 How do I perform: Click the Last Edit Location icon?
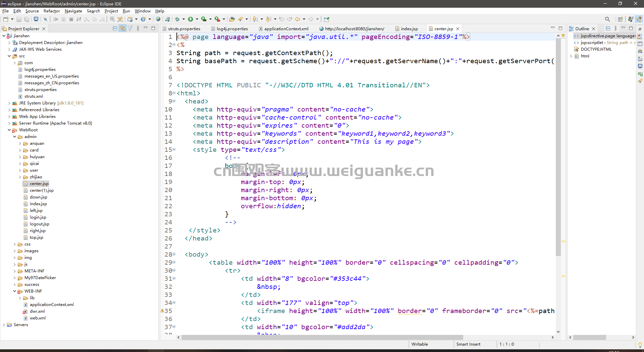click(x=282, y=19)
